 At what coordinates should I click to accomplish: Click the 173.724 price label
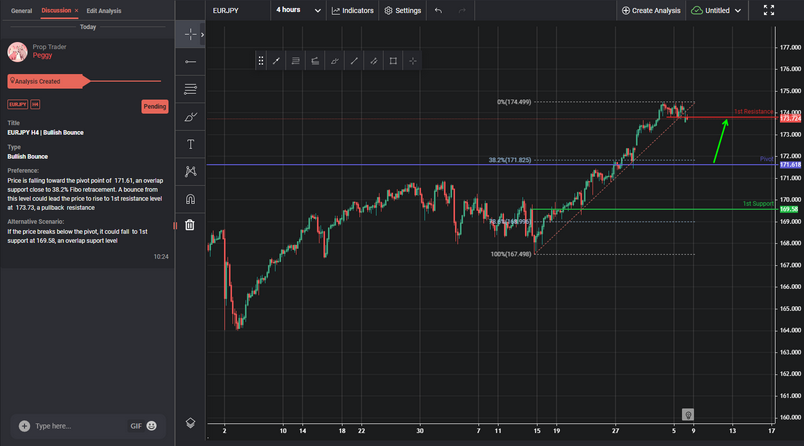[x=790, y=118]
